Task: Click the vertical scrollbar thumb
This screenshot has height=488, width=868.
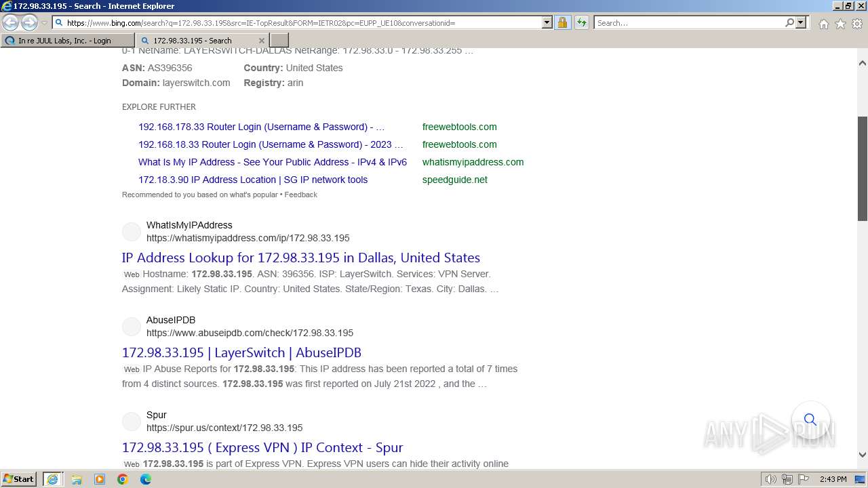Action: pos(863,168)
